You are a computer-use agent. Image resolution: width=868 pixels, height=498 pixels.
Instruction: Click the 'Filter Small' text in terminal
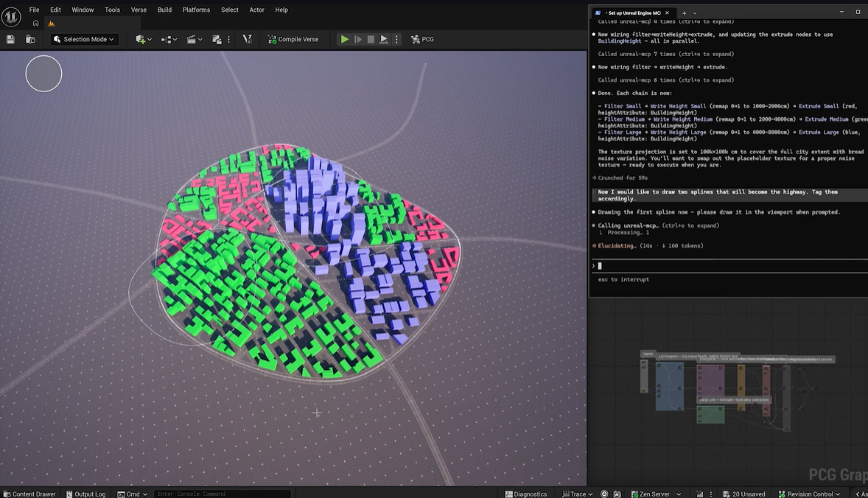pos(622,105)
